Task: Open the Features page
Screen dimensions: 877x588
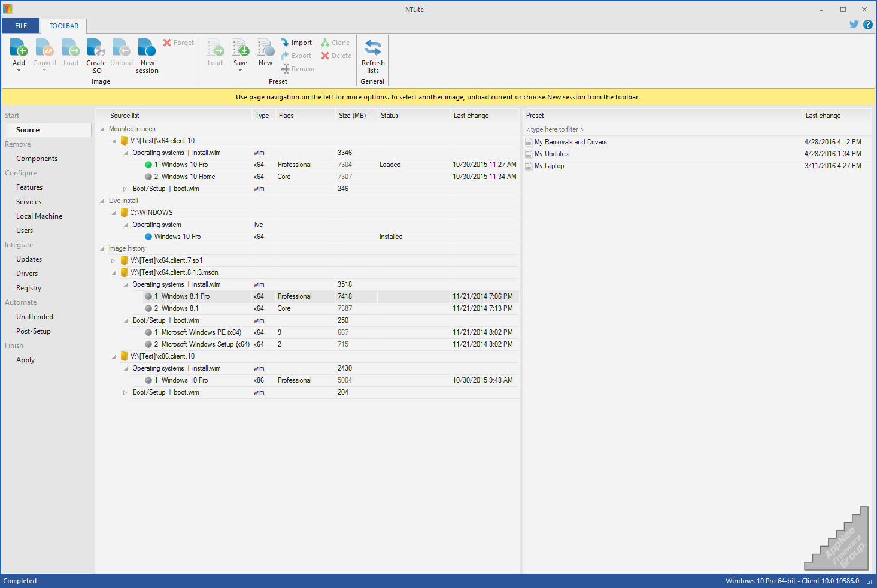Action: [x=29, y=187]
